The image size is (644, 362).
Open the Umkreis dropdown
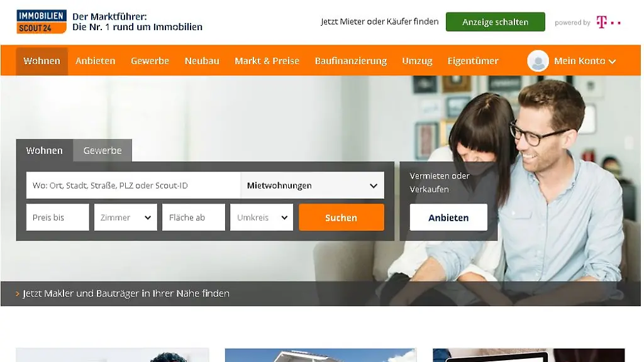pos(262,217)
